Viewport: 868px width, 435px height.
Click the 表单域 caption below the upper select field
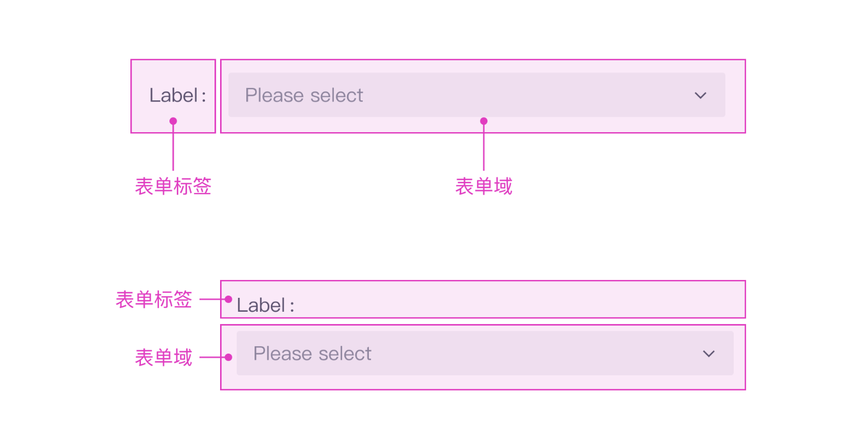click(484, 186)
